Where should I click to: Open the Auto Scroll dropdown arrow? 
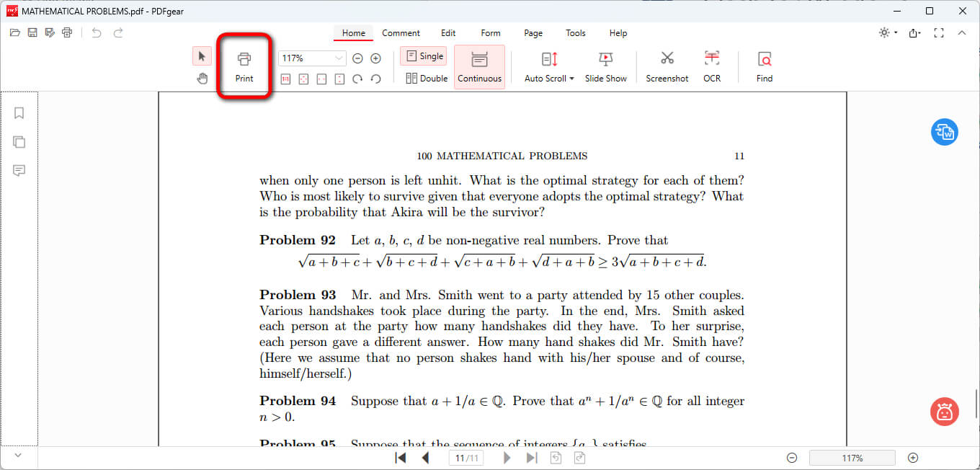pos(571,79)
